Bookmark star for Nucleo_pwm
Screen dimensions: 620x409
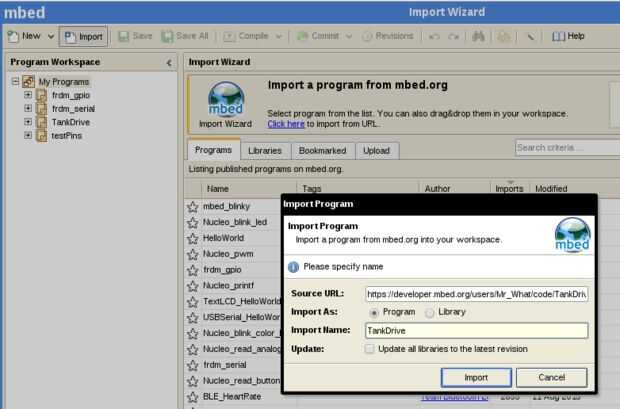click(x=193, y=254)
